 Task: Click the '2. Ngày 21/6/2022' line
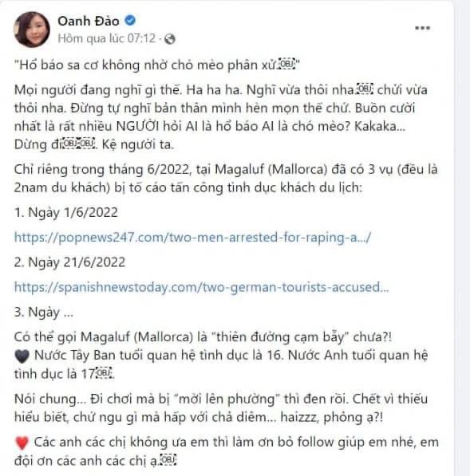tap(69, 262)
